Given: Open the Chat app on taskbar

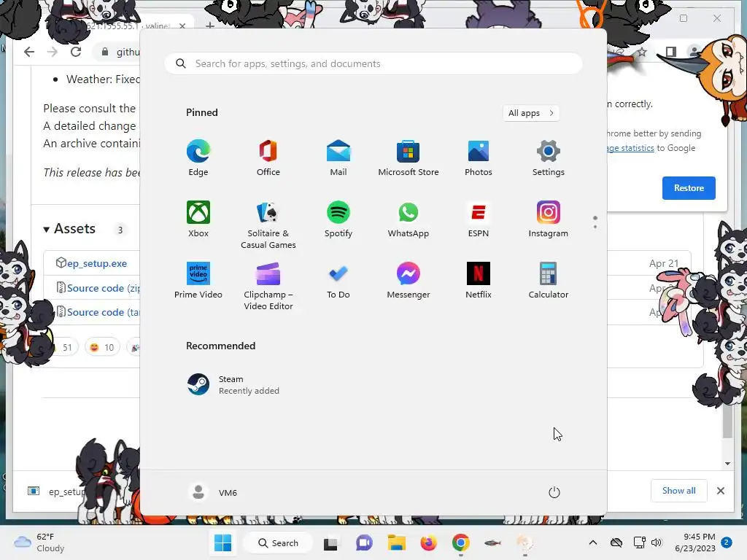Looking at the screenshot, I should 364,542.
